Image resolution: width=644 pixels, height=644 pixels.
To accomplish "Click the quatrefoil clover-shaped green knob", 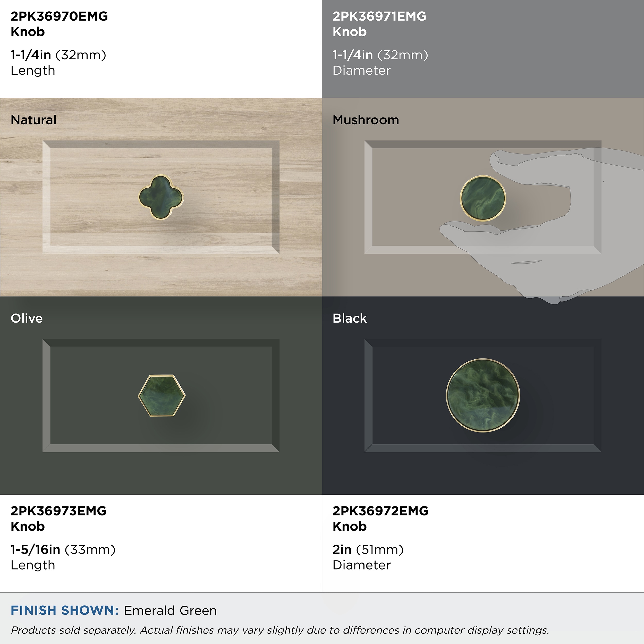I will tap(161, 197).
